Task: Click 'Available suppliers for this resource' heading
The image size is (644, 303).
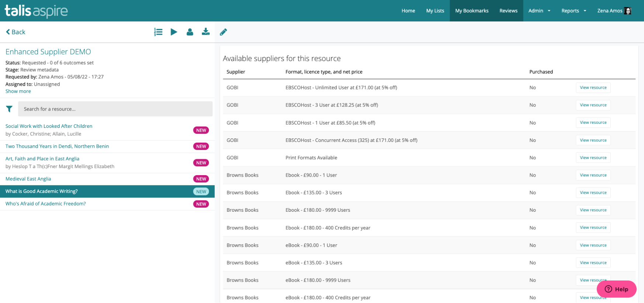Action: (x=282, y=58)
